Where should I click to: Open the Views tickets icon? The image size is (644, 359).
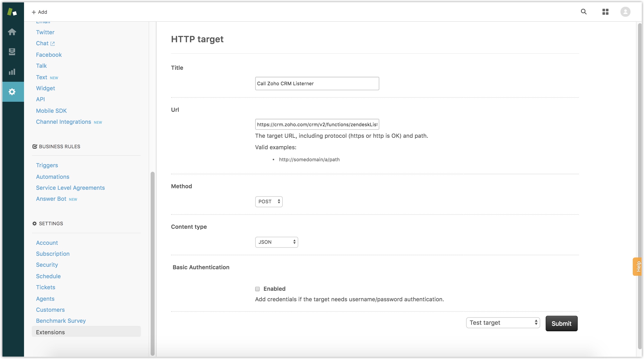click(12, 52)
